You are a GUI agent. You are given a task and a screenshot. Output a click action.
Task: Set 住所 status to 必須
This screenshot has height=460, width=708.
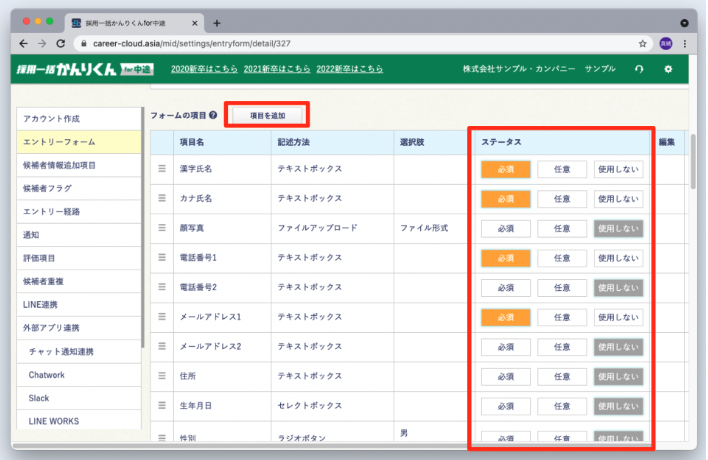506,376
